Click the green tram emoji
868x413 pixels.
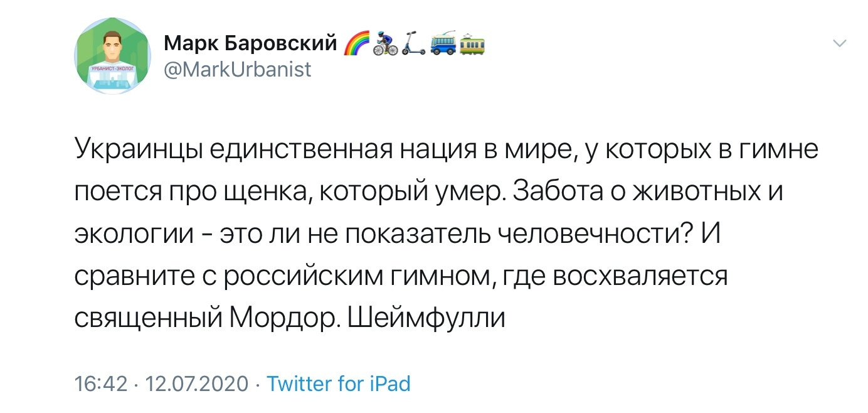[471, 44]
